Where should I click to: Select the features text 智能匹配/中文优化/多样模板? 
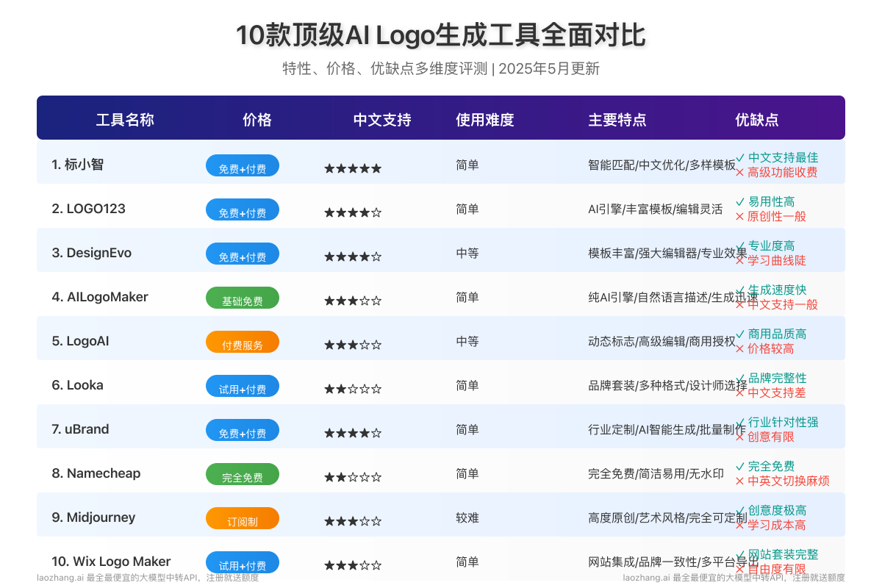click(661, 165)
